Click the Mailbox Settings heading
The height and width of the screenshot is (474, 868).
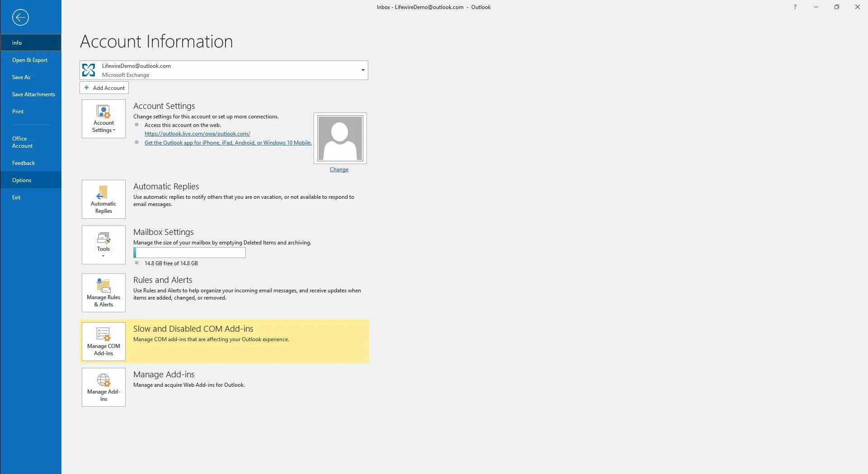coord(164,232)
